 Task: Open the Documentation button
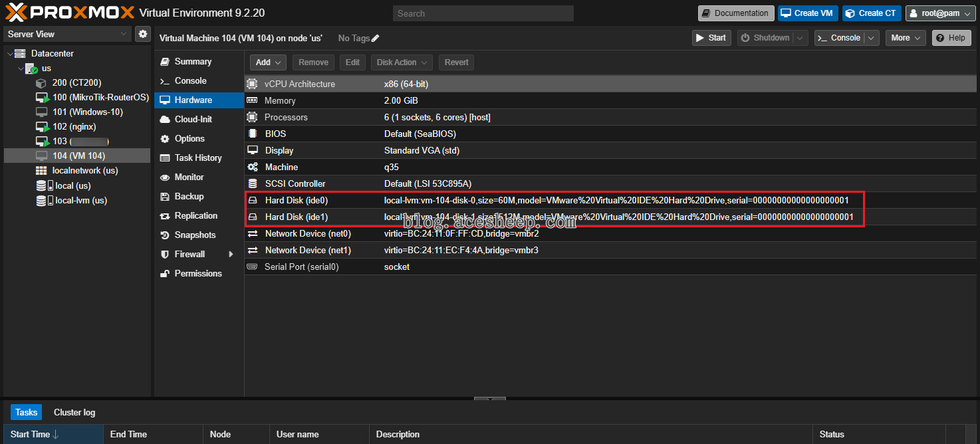coord(736,13)
